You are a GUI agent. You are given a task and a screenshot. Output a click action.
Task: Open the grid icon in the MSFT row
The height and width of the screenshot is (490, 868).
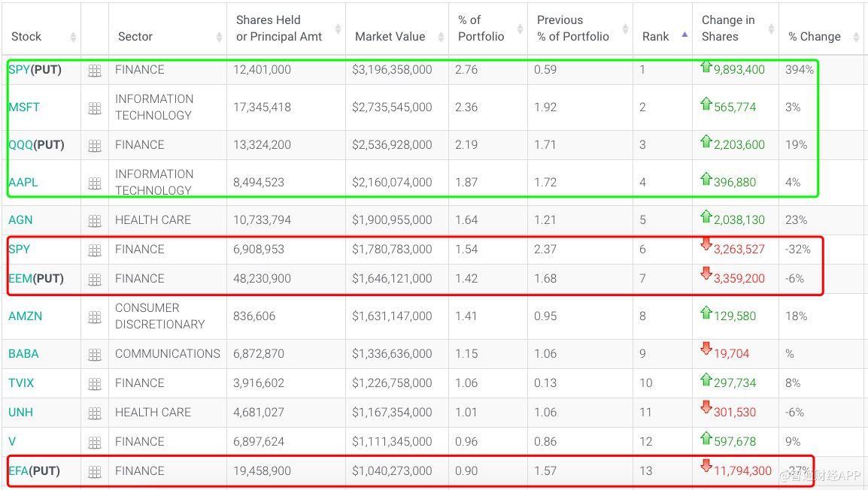coord(95,108)
